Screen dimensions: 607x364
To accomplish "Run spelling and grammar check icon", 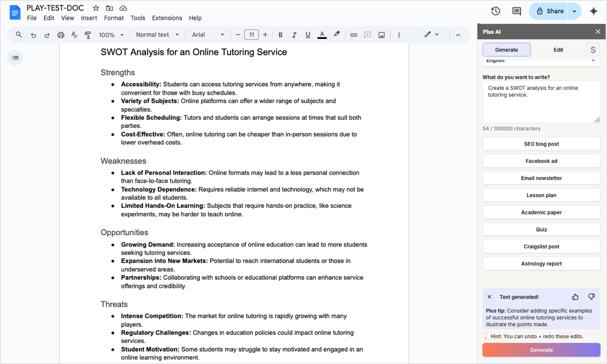I will click(74, 35).
